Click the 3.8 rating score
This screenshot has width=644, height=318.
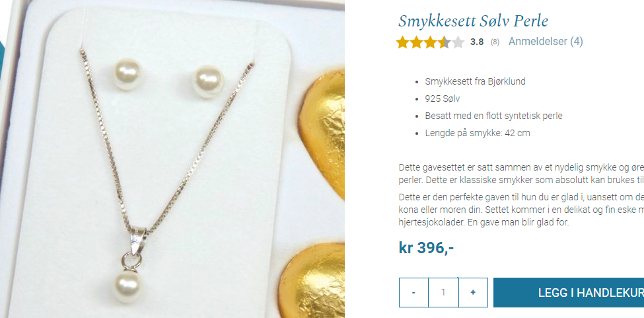click(477, 42)
